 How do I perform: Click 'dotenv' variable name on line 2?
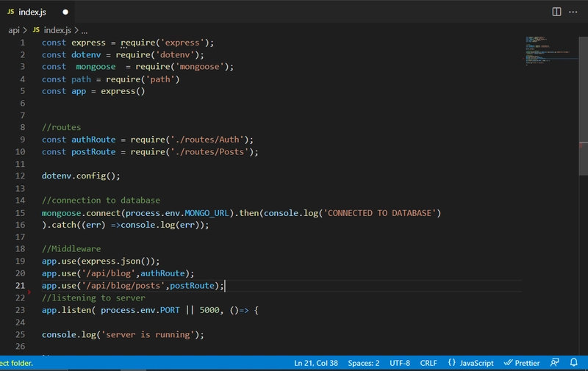tap(86, 54)
